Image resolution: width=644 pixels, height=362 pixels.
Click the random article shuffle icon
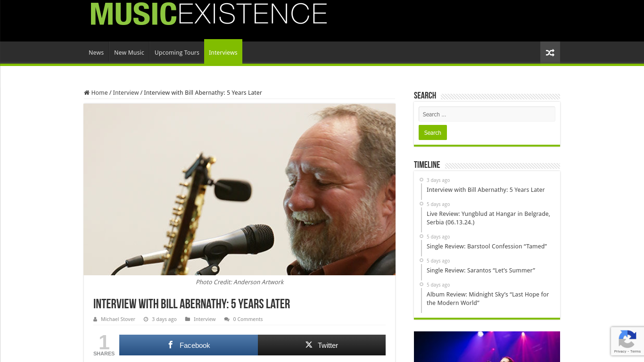(550, 53)
